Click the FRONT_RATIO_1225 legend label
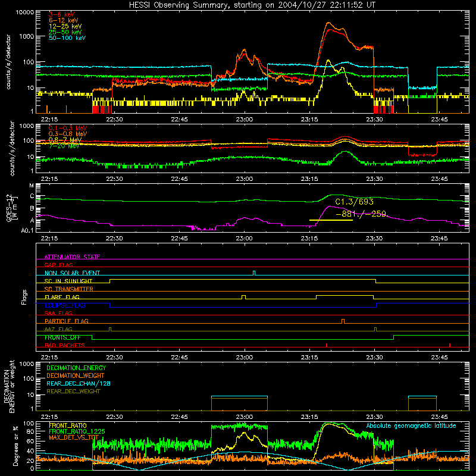Image resolution: width=476 pixels, height=476 pixels. coord(77,431)
